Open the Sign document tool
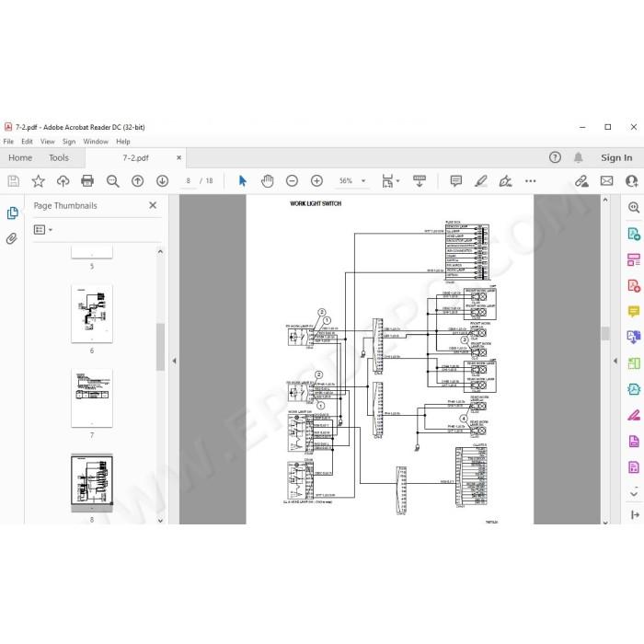This screenshot has height=644, width=644. 505,180
